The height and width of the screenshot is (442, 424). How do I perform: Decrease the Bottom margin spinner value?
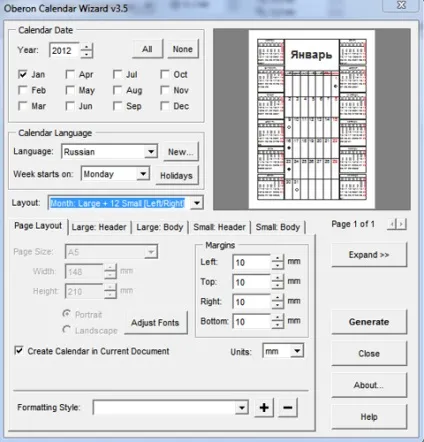[x=277, y=325]
